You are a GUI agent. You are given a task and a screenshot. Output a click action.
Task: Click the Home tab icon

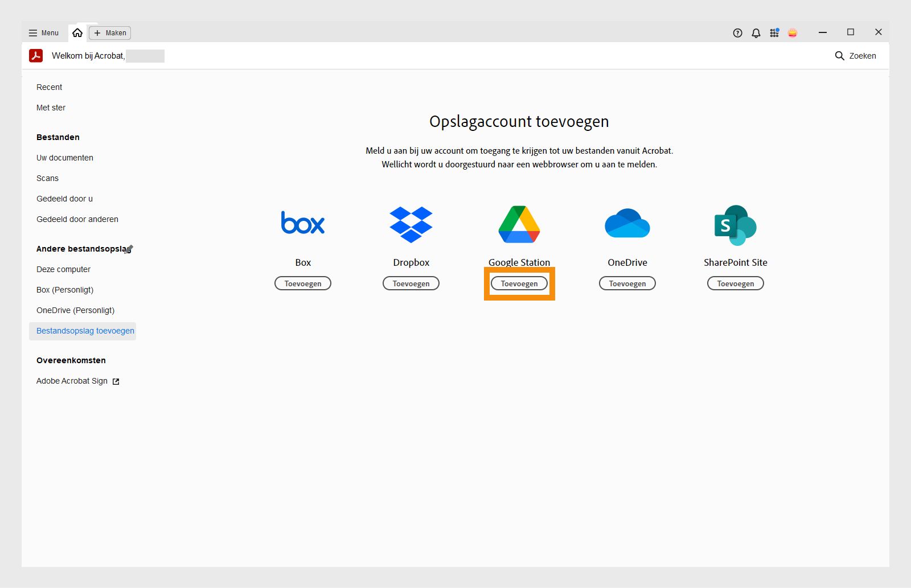pos(78,32)
